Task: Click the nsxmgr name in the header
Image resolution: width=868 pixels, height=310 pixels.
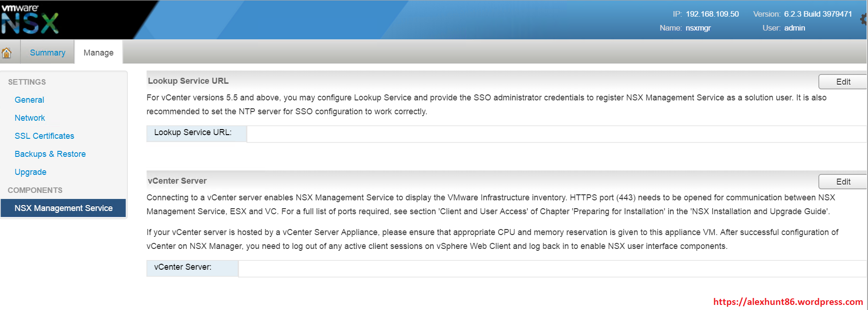Action: pyautogui.click(x=698, y=28)
